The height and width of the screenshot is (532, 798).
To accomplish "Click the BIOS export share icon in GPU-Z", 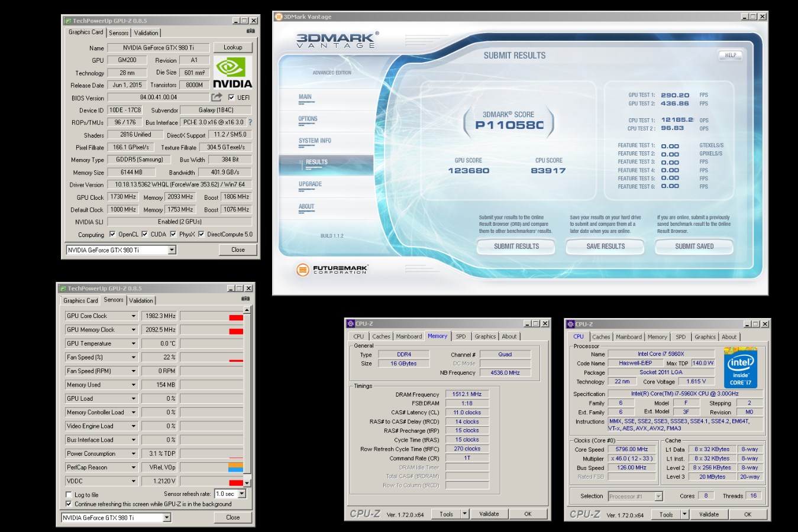I will click(x=217, y=97).
